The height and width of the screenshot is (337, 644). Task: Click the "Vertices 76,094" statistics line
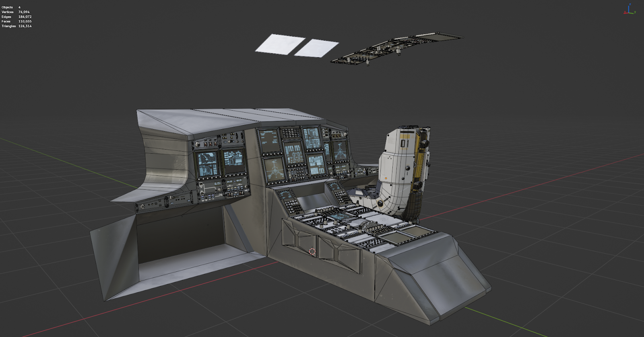pyautogui.click(x=16, y=12)
